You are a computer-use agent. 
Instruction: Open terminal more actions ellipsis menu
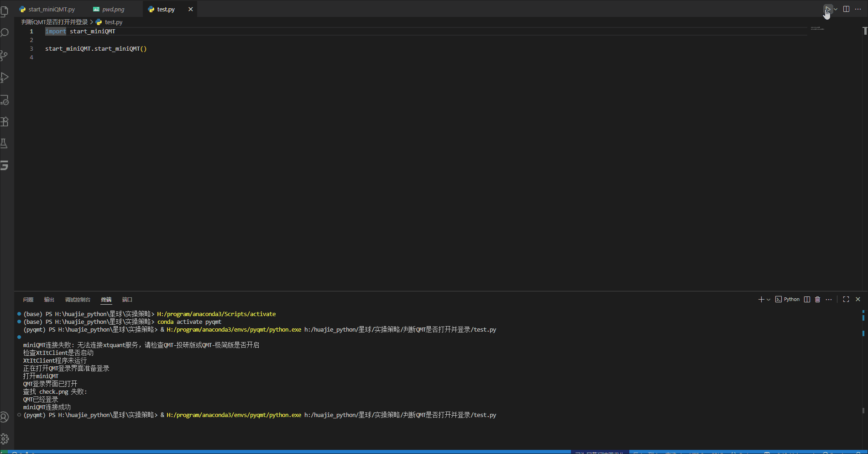click(x=829, y=299)
